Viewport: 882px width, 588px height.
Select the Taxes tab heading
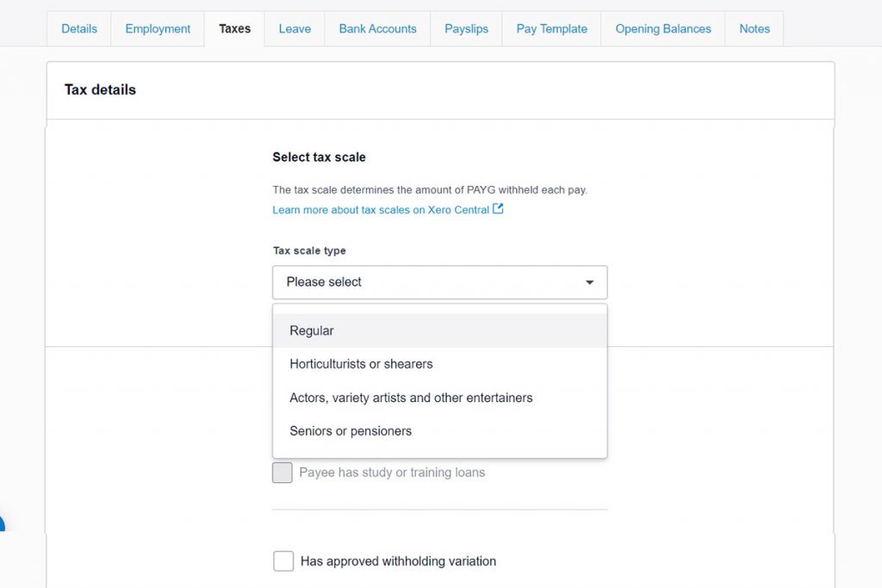(233, 28)
